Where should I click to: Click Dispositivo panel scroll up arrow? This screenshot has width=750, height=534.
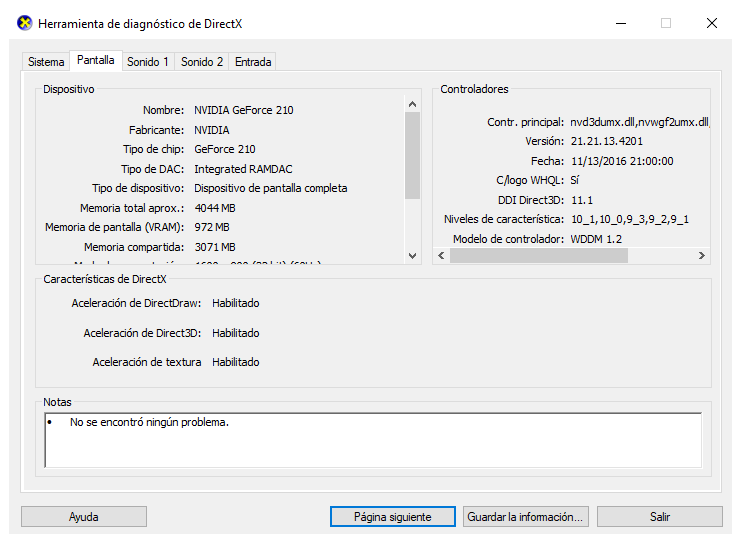pos(412,104)
